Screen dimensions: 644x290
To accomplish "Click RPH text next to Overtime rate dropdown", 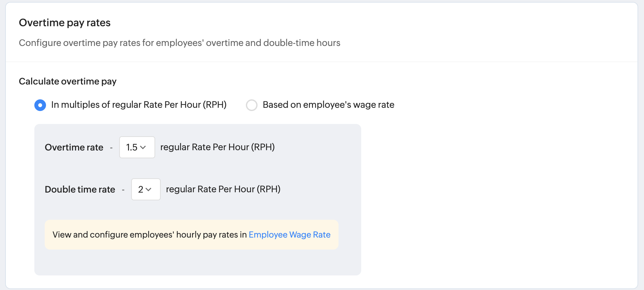I will click(x=217, y=147).
